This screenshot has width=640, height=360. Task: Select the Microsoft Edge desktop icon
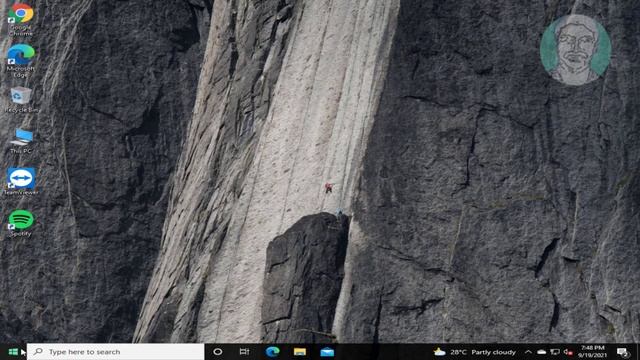click(x=21, y=61)
